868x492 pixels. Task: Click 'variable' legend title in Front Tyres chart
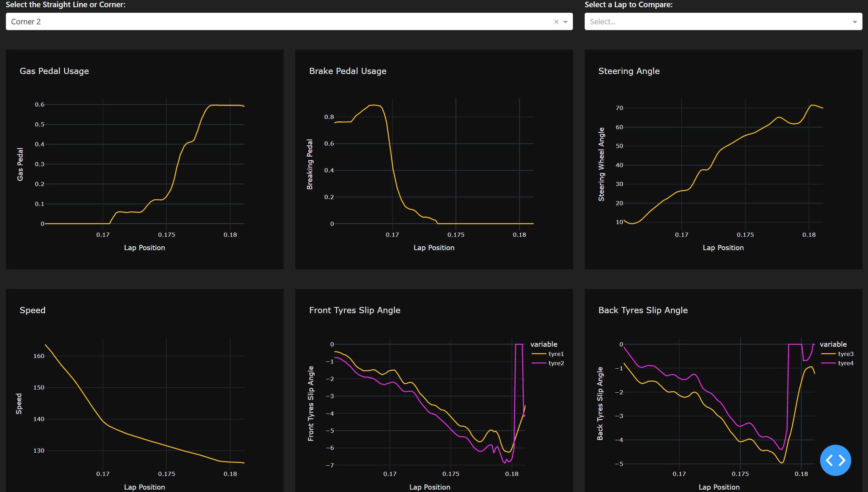click(544, 344)
